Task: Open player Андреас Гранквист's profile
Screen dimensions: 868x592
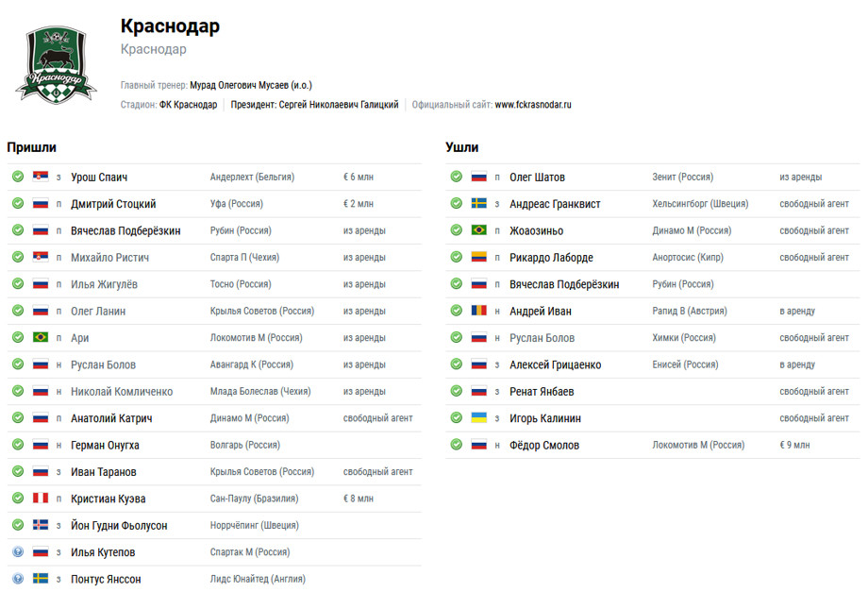Action: 555,204
